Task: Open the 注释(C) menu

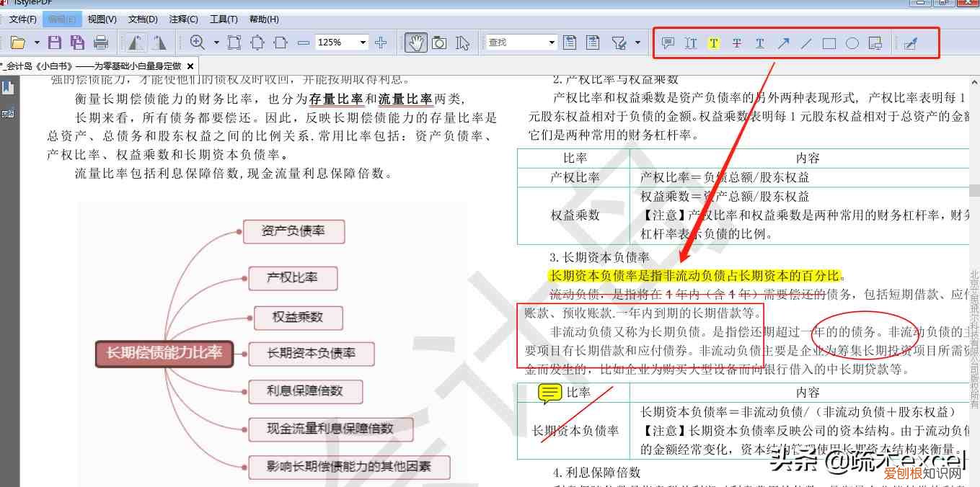Action: coord(185,19)
